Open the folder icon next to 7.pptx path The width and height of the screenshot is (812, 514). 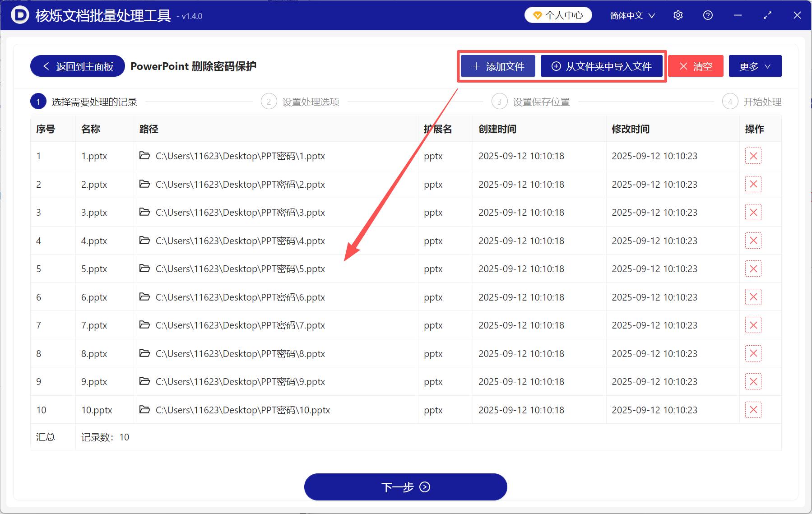coord(144,325)
